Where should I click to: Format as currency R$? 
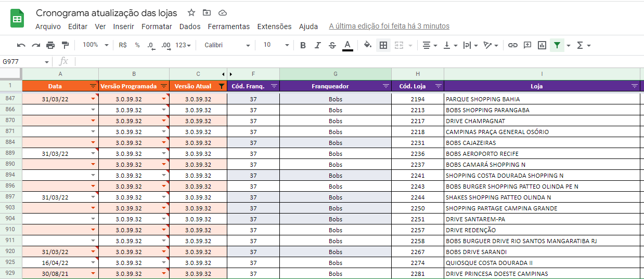tap(123, 45)
